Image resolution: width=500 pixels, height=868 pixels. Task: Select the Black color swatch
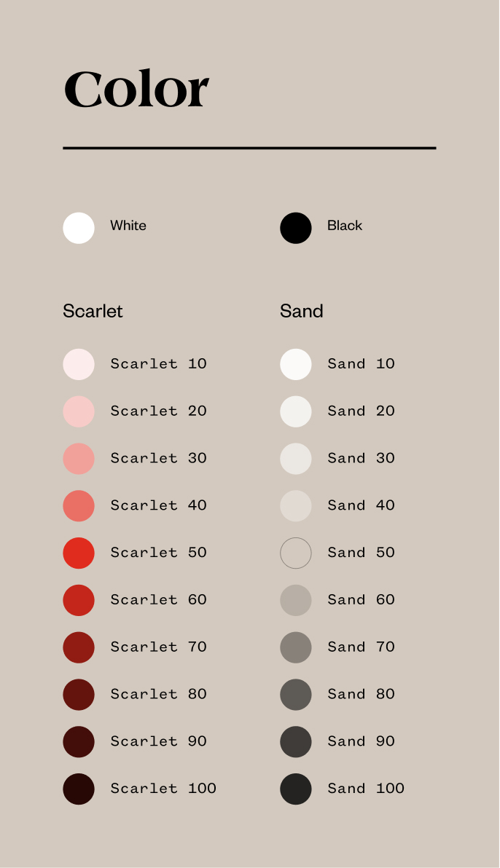[295, 228]
